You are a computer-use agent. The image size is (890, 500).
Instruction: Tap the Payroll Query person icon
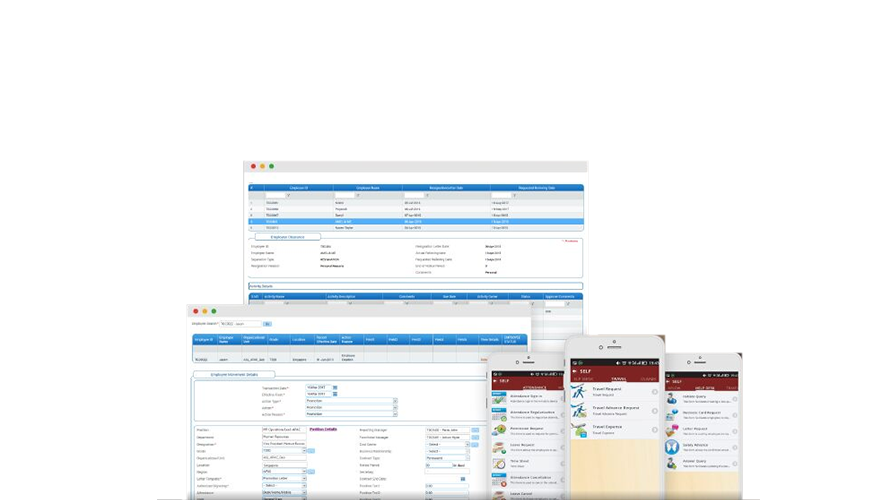click(x=672, y=463)
